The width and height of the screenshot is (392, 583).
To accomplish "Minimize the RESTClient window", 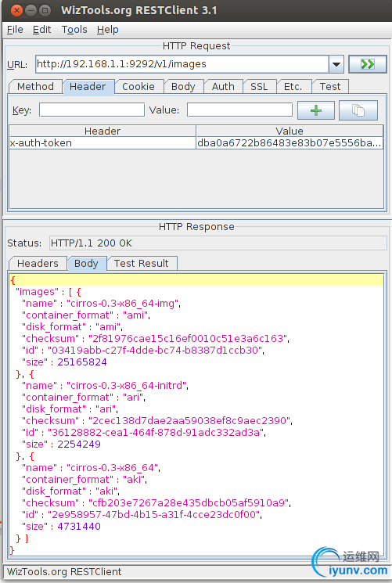I will [31, 10].
